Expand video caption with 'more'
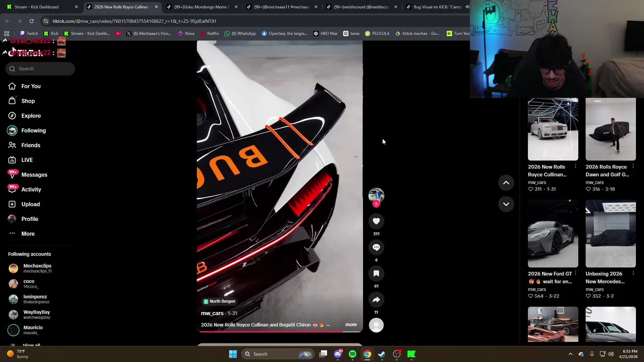Viewport: 644px width, 362px height. (351, 325)
